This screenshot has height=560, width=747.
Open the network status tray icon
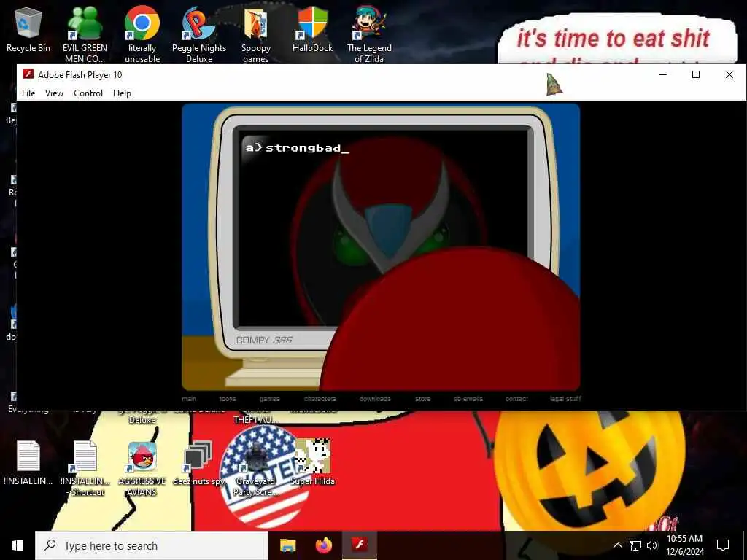coord(635,545)
